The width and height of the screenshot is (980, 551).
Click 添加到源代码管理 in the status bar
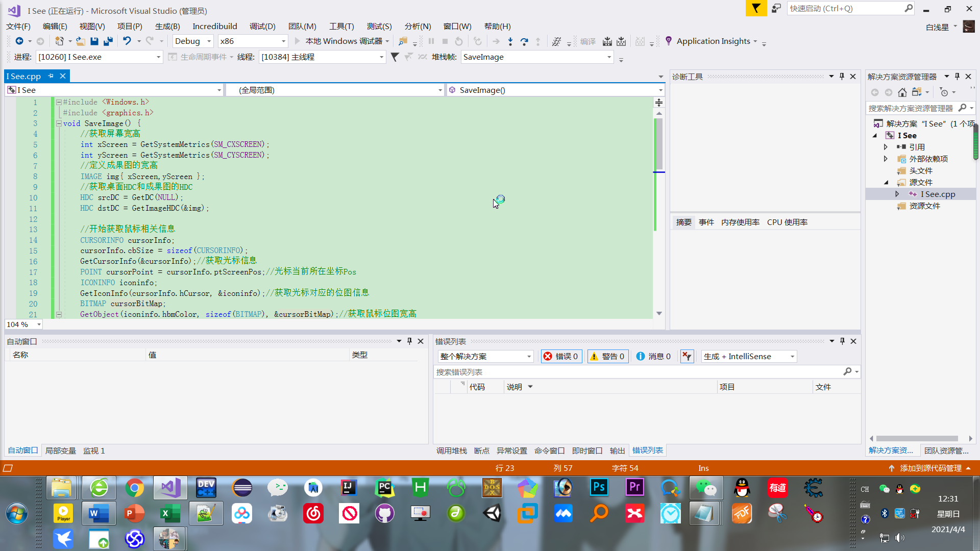[930, 468]
